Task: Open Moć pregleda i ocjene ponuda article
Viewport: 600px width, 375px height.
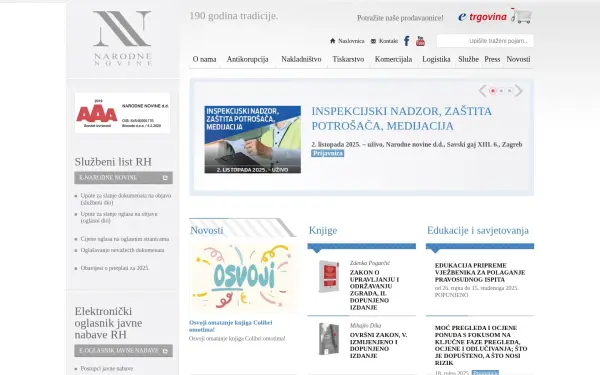Action: (x=481, y=345)
